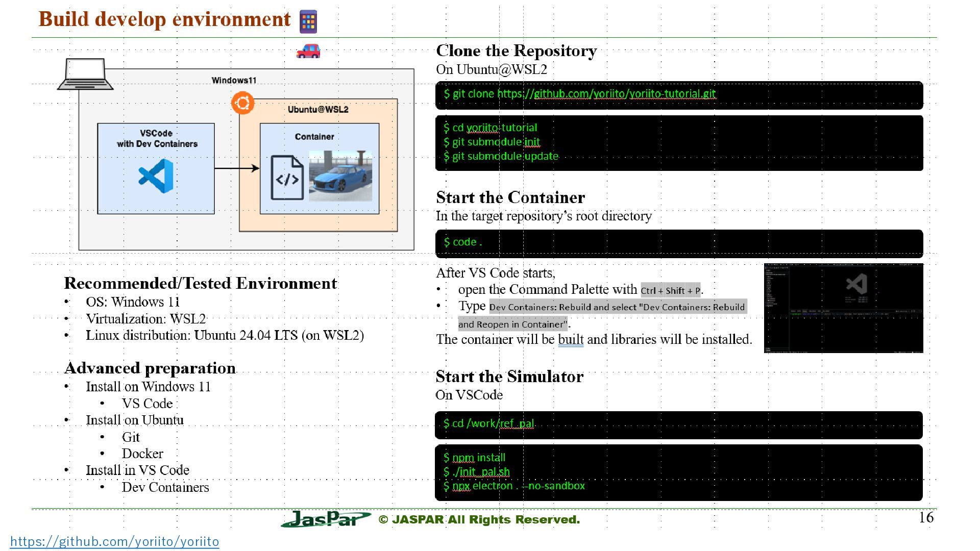The image size is (980, 551).
Task: Click the 'Dev Containers' sub-bullet
Action: (x=165, y=487)
